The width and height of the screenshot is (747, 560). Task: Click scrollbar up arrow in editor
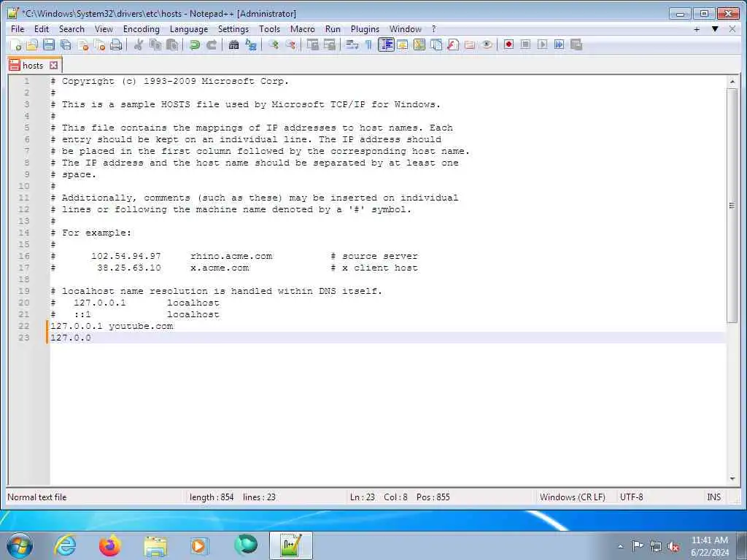point(732,82)
